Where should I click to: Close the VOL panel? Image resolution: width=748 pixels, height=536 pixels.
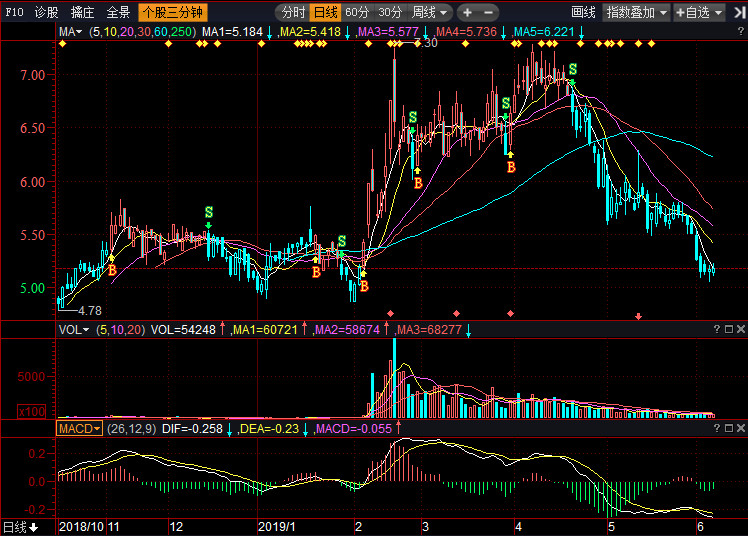pos(740,329)
